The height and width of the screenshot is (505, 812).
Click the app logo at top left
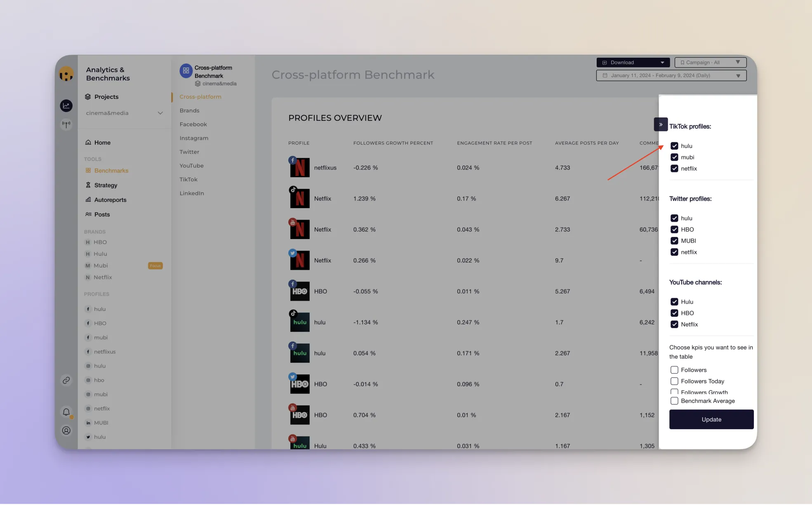coord(66,74)
